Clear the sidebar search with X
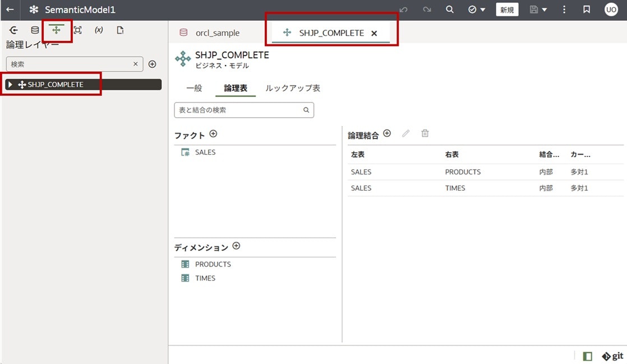The width and height of the screenshot is (627, 364). [136, 64]
